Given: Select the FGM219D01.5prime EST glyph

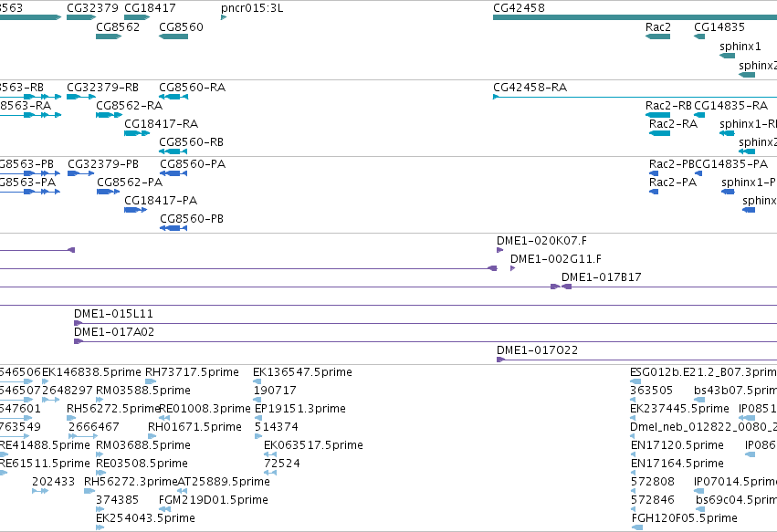Looking at the screenshot, I should tap(164, 509).
